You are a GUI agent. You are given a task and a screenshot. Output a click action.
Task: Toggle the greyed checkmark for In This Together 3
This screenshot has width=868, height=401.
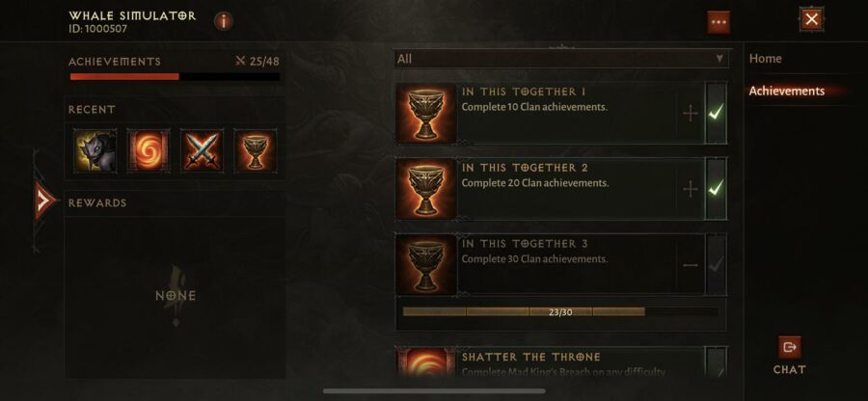(716, 265)
